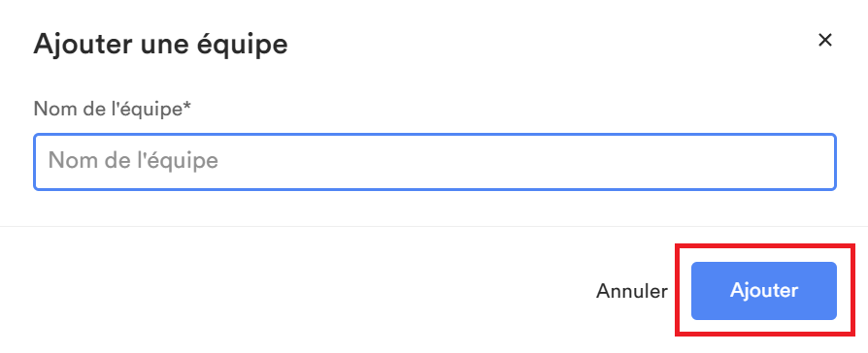
Task: Close the Ajouter une équipe dialog
Action: point(825,40)
